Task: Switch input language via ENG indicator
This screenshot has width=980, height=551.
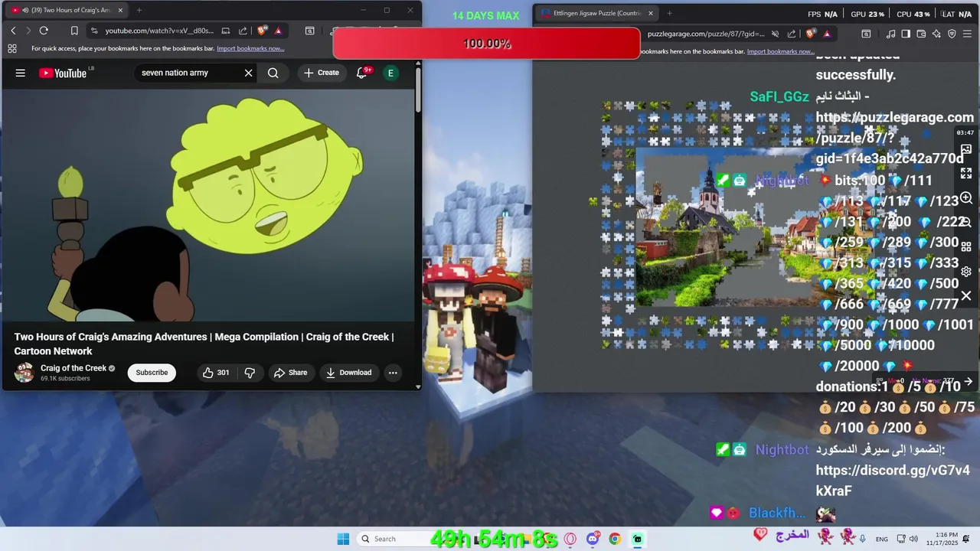Action: (x=882, y=539)
